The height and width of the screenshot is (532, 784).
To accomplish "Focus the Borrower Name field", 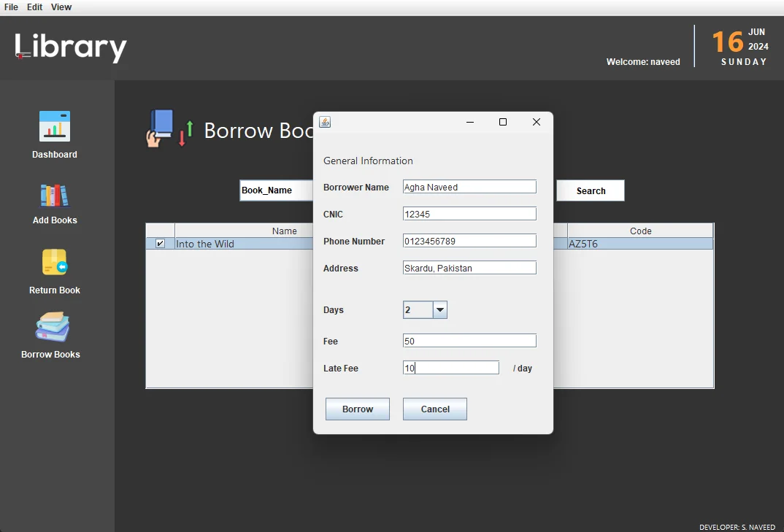I will point(469,187).
